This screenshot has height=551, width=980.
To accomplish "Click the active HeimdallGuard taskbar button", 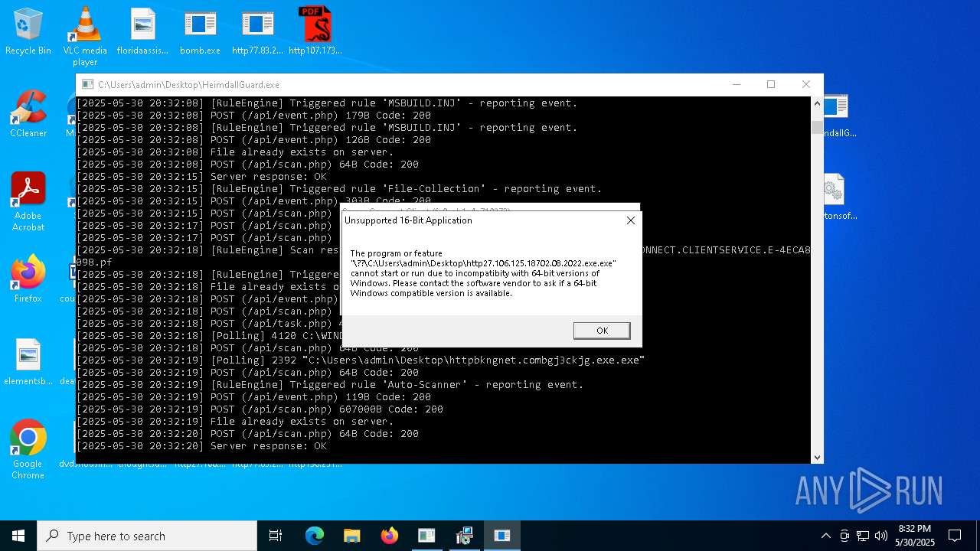I will [x=501, y=536].
